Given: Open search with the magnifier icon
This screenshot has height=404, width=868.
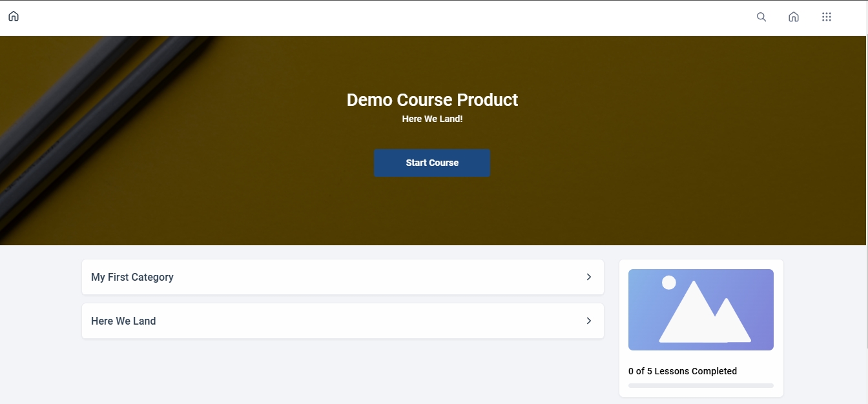Looking at the screenshot, I should click(x=761, y=17).
